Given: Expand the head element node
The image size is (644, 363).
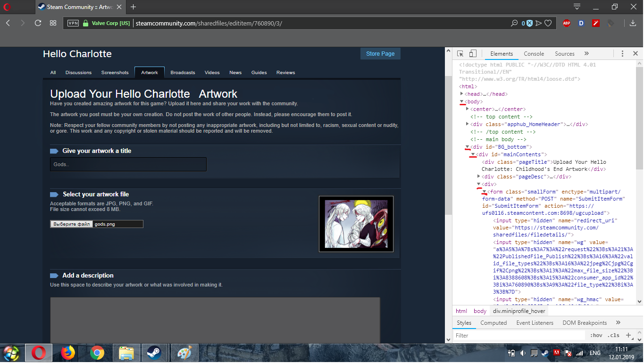Looking at the screenshot, I should point(462,94).
